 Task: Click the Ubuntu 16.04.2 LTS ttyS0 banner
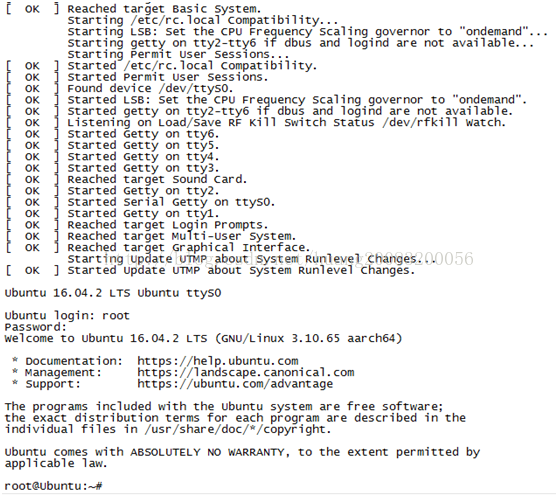click(x=113, y=293)
